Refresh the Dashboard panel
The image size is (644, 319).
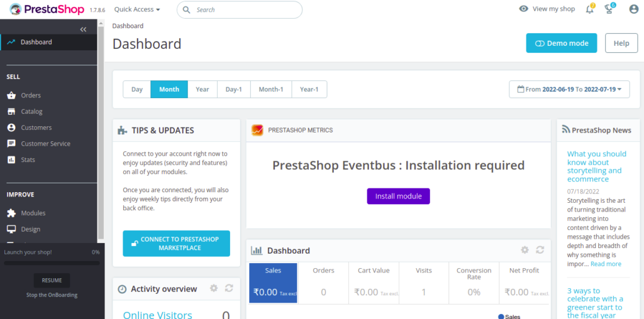pos(540,250)
